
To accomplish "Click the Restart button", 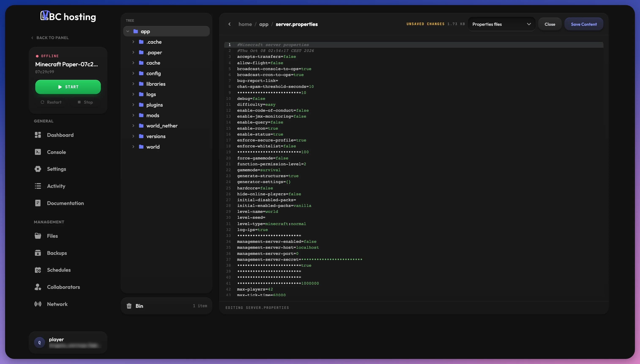I will (51, 102).
